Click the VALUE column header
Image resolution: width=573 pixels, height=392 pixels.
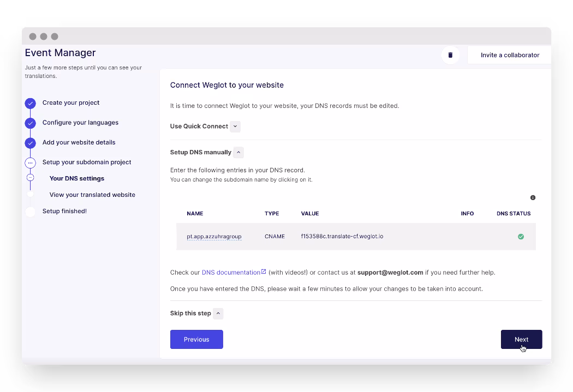pos(310,214)
